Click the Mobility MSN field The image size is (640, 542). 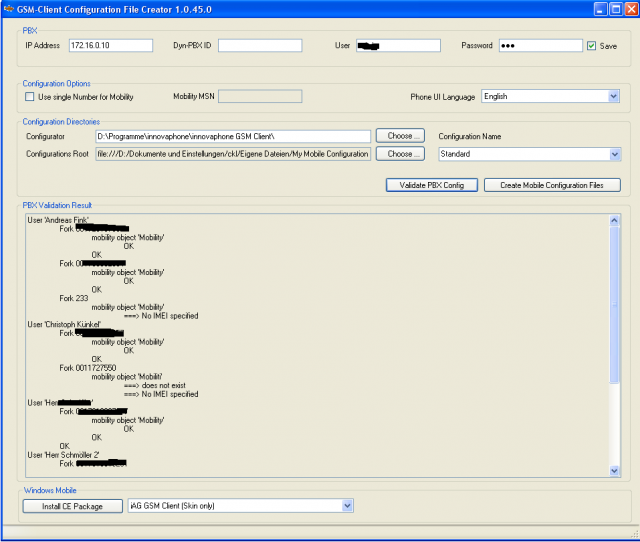pyautogui.click(x=260, y=96)
